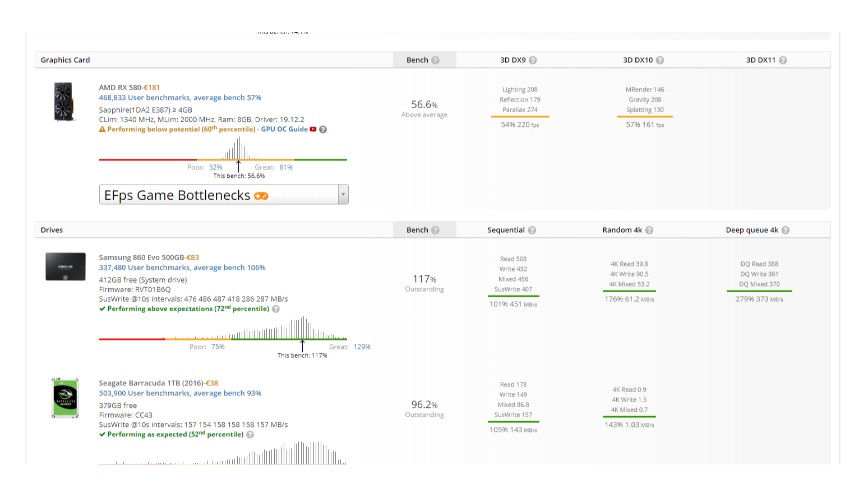Click the €181 price link
This screenshot has width=868, height=502.
tap(152, 87)
